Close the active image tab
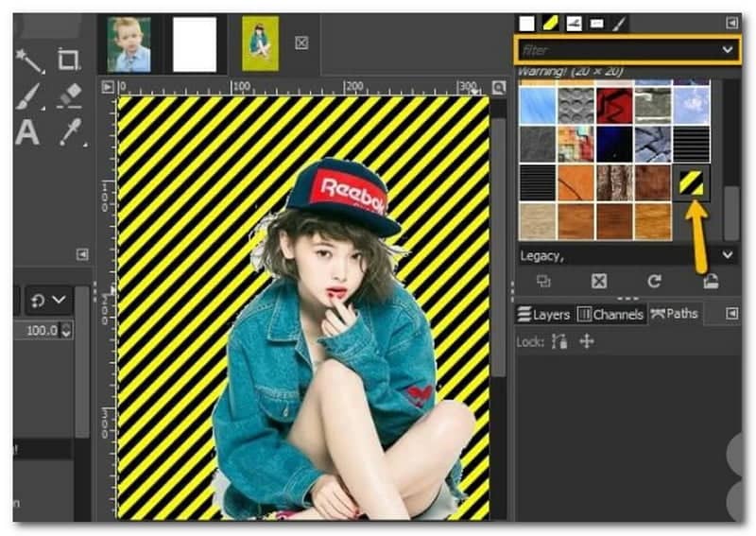Image resolution: width=756 pixels, height=536 pixels. click(301, 43)
